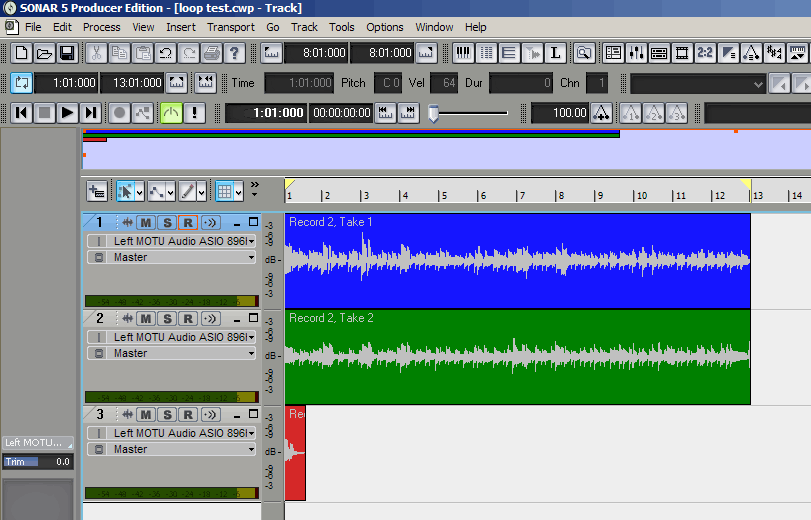Toggle the metronome icon in transport bar

pos(171,113)
